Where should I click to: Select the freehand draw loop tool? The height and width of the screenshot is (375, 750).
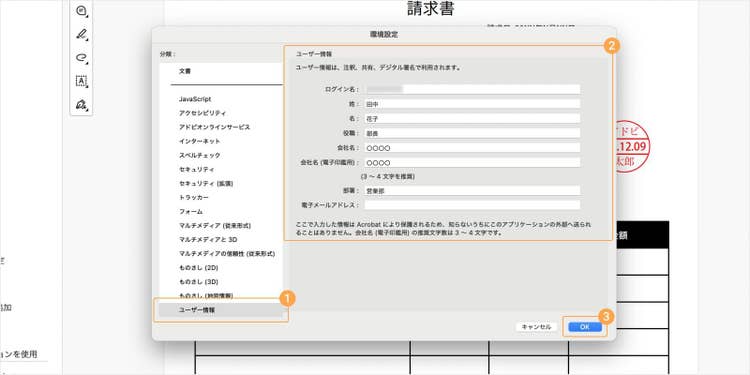[81, 58]
